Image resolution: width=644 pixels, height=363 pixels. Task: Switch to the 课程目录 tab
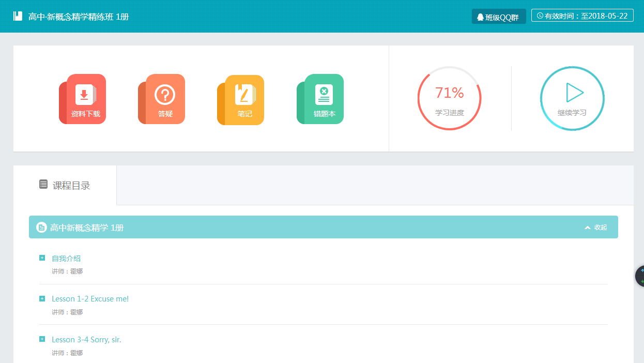pos(65,185)
